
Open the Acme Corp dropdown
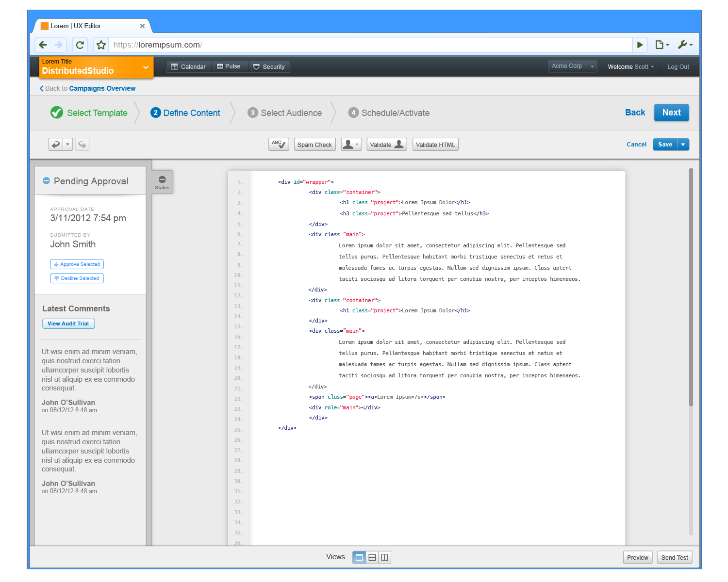pyautogui.click(x=573, y=66)
